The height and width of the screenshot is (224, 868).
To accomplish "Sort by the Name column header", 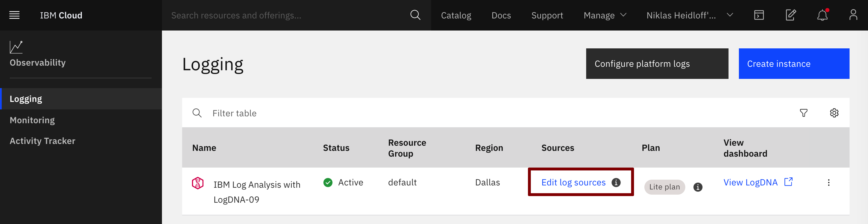I will click(x=204, y=148).
